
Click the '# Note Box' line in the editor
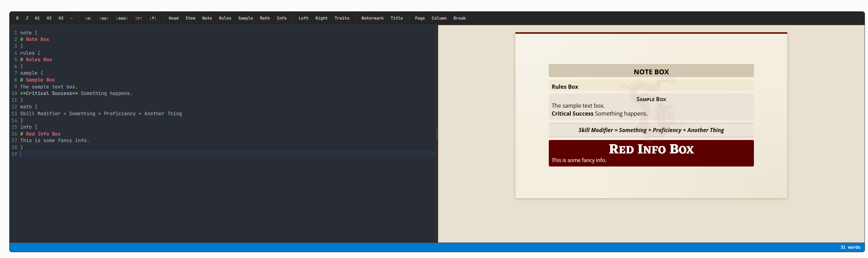click(35, 40)
